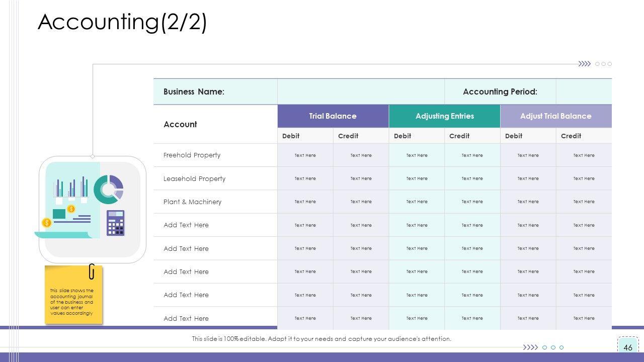Select the slide number 46 badge
The height and width of the screenshot is (362, 644).
627,347
